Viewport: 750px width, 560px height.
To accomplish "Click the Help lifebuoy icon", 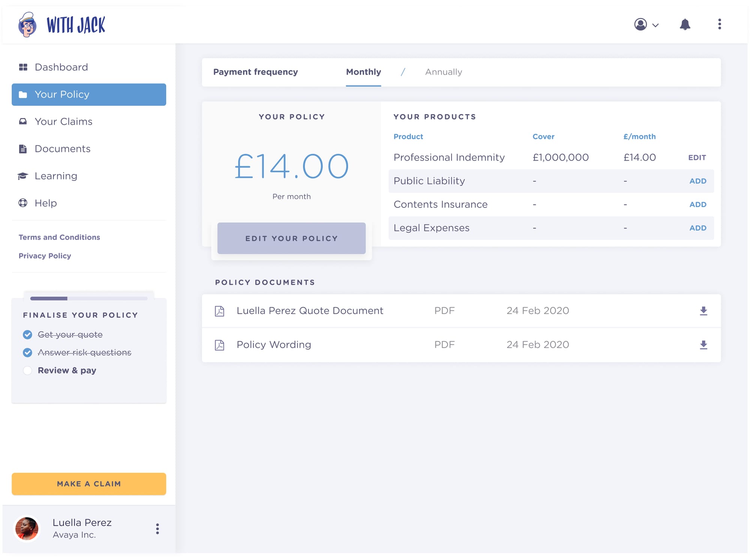I will [23, 203].
